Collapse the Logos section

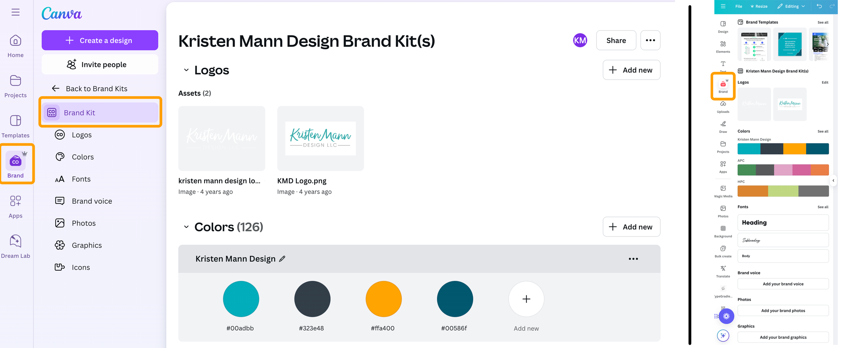[186, 70]
